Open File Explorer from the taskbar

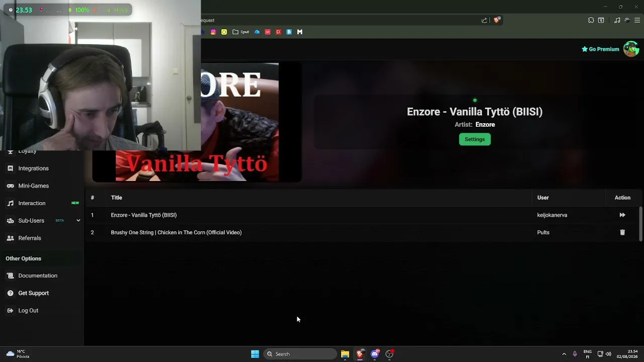[x=345, y=354]
